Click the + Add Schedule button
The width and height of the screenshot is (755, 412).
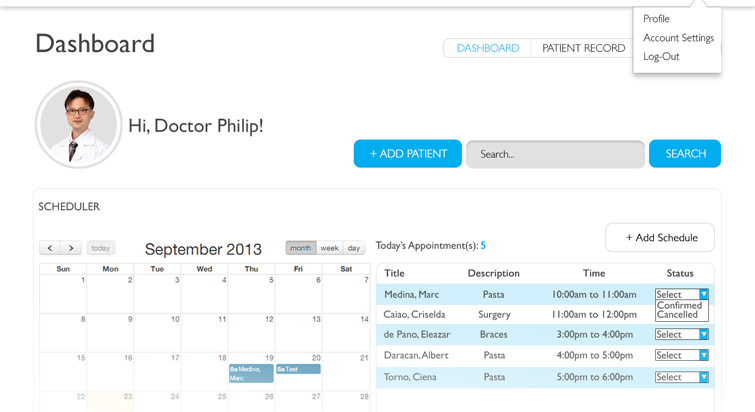tap(660, 237)
